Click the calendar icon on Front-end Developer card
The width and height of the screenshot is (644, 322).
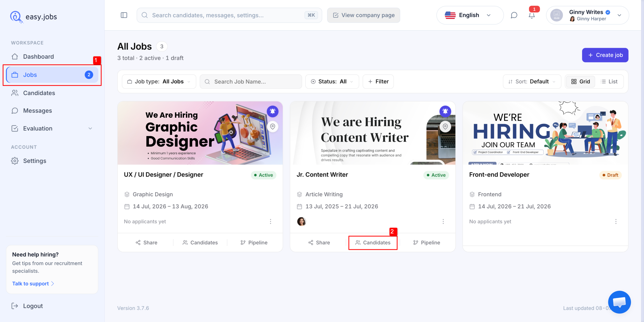pyautogui.click(x=472, y=207)
